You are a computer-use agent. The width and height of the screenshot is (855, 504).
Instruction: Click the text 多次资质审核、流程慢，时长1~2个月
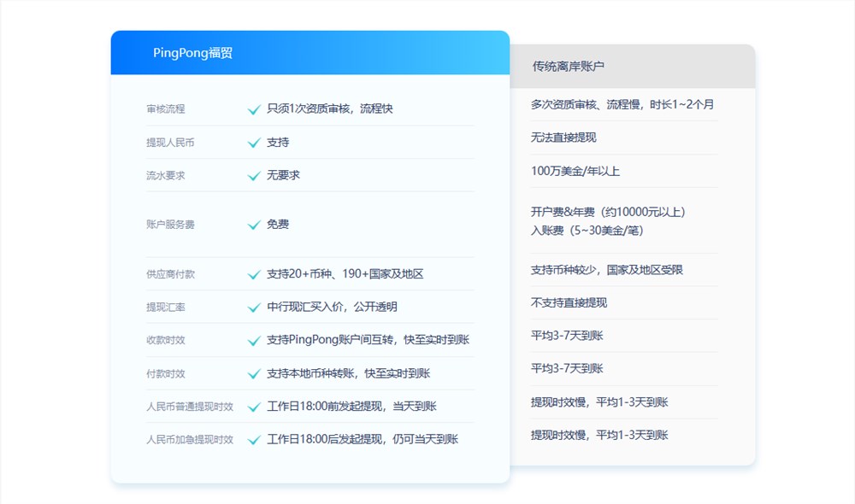coord(622,104)
